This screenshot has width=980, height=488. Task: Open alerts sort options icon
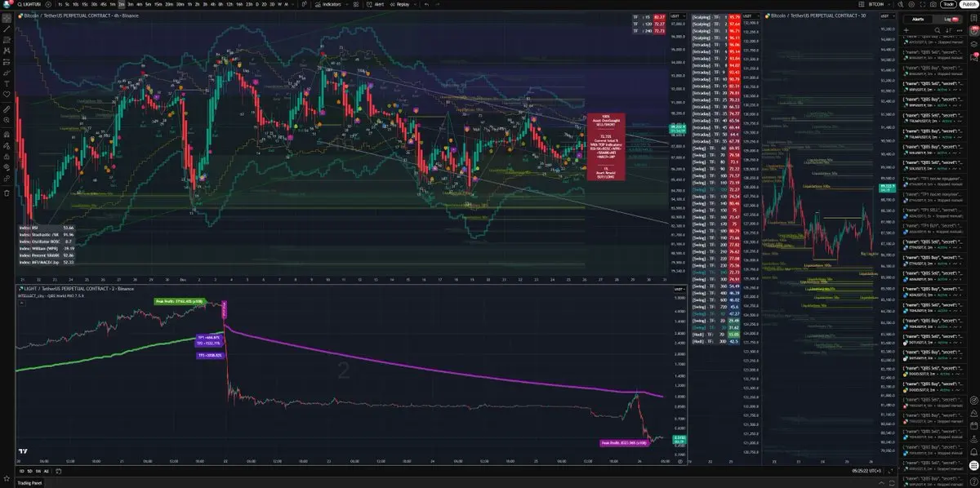(948, 30)
